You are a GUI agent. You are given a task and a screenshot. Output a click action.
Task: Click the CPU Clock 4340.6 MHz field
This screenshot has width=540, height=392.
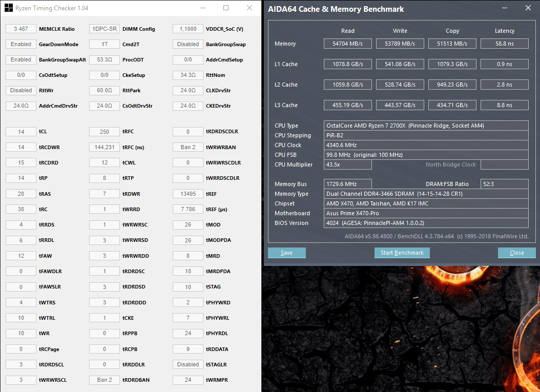point(426,145)
